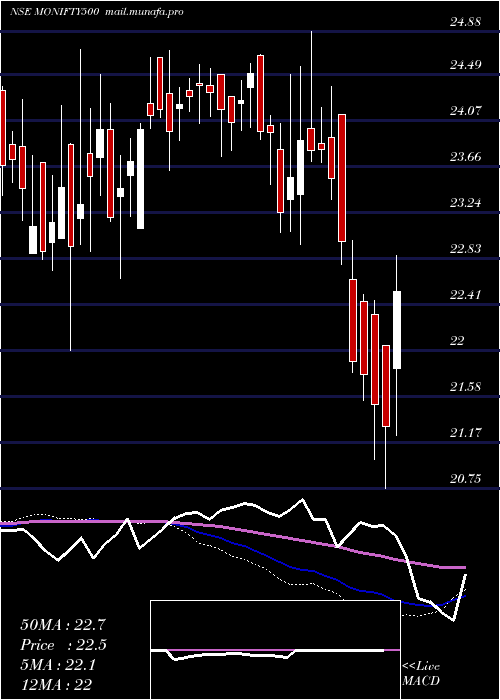Viewport: 500px width, 700px height.
Task: Select the 21.17 price axis label
Action: tap(465, 433)
